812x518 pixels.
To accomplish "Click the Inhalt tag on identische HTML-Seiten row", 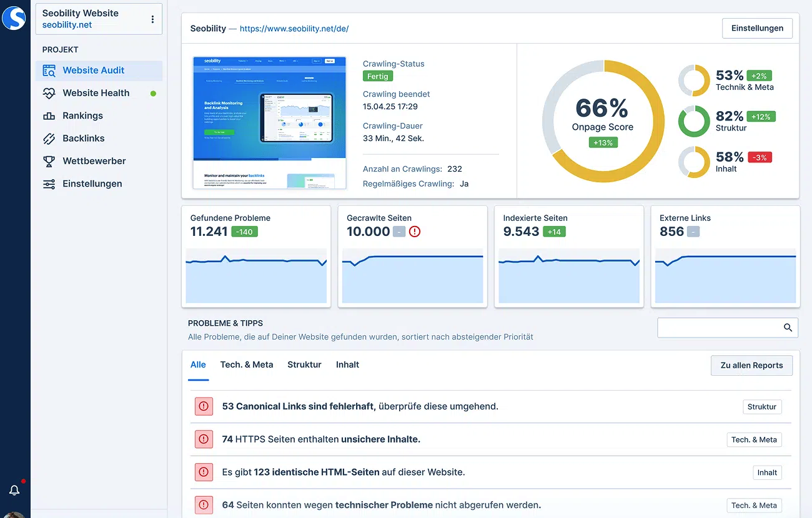I will click(x=767, y=472).
